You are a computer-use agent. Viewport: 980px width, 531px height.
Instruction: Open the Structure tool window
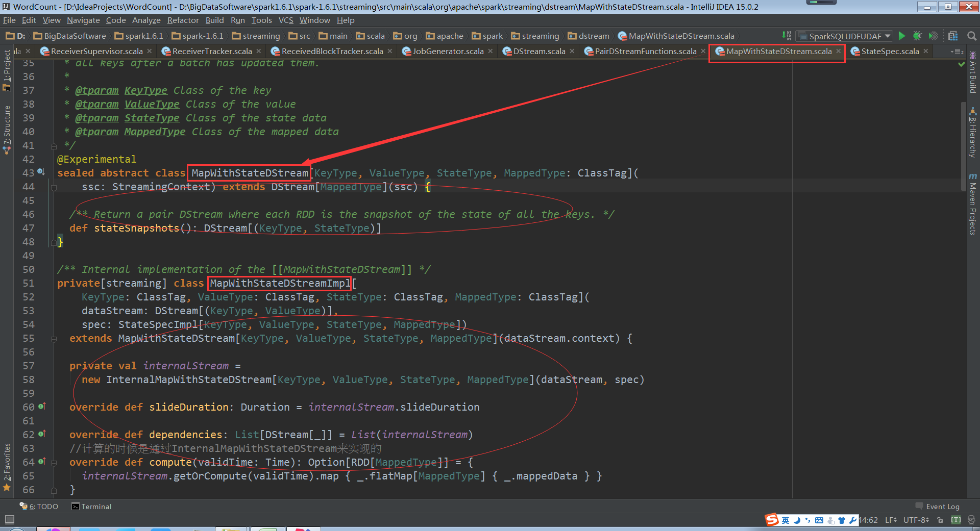tap(7, 130)
